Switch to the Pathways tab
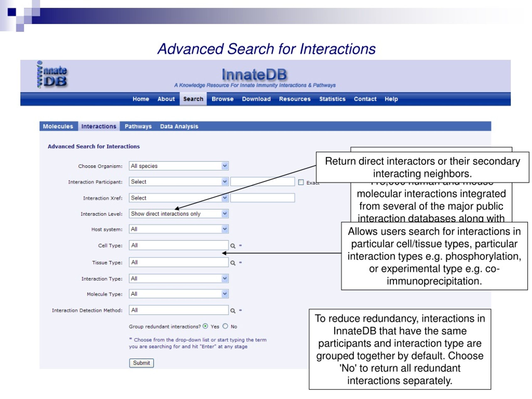This screenshot has width=532, height=399. coord(138,126)
